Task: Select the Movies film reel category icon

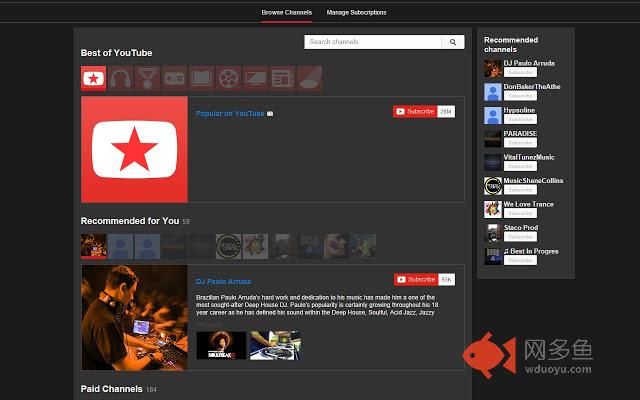Action: click(228, 78)
